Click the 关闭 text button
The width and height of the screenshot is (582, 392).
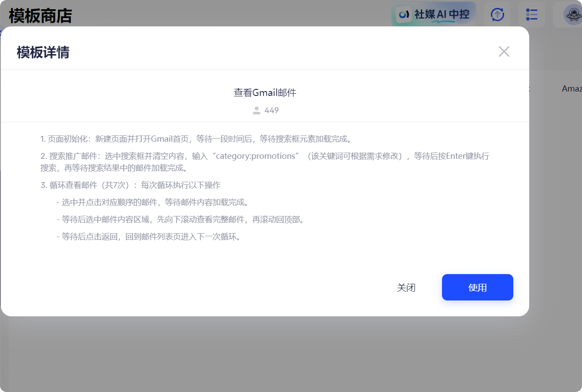pos(406,287)
